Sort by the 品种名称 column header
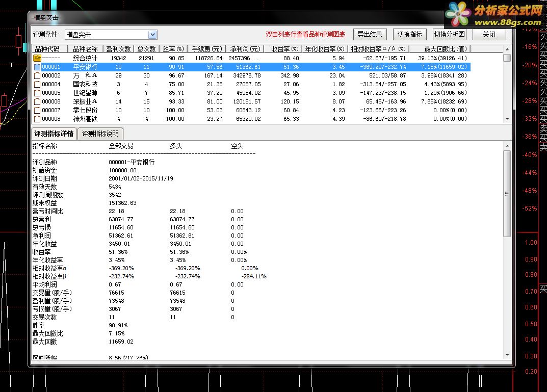Screen dimensions: 547x392 tap(85, 49)
